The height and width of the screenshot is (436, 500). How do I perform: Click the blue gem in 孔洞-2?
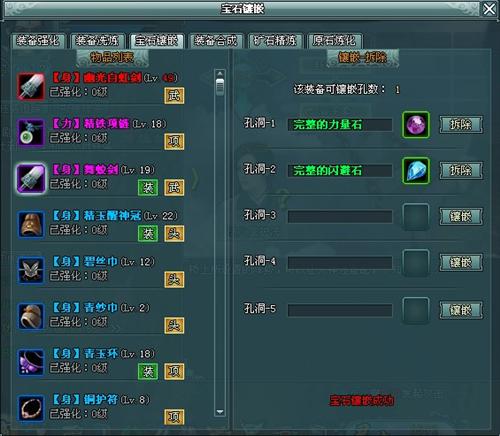coord(416,171)
